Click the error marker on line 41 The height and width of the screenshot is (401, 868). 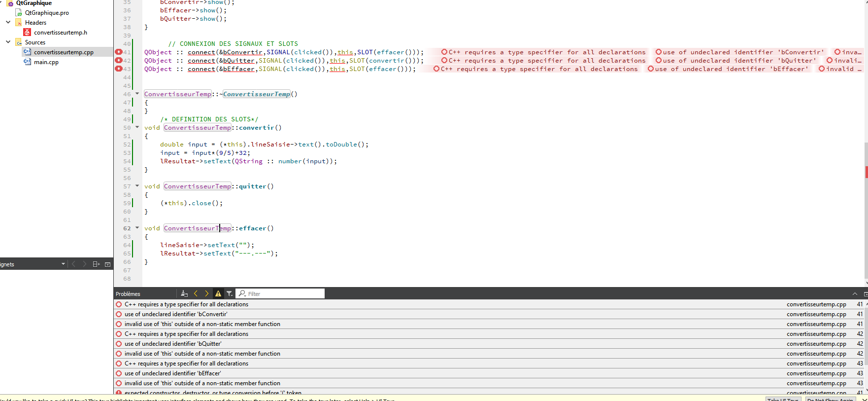(118, 52)
